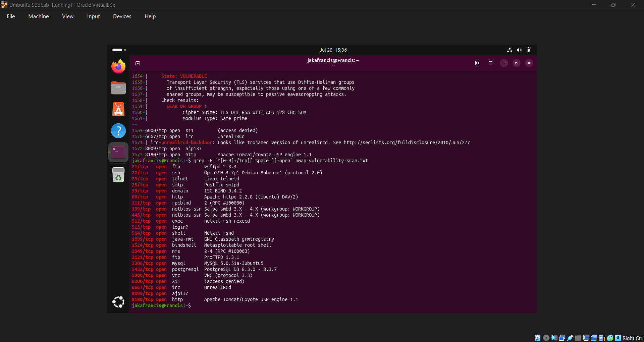
Task: Click 'Modulus Type: Safe prime' text
Action: [215, 118]
